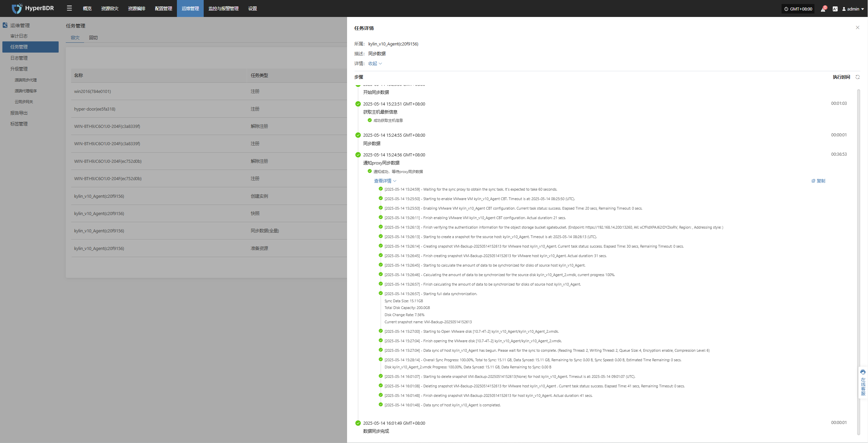Open 配置管理 top menu
Image resolution: width=868 pixels, height=443 pixels.
click(163, 8)
